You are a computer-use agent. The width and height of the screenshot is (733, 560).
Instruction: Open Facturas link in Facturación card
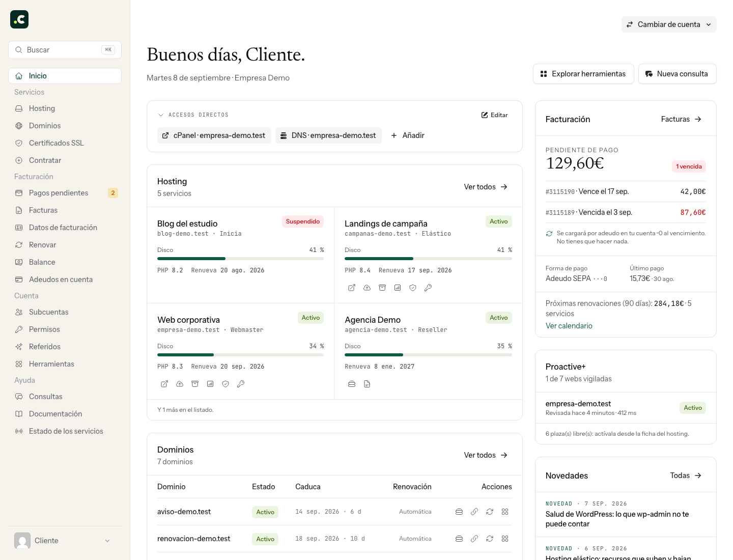(x=681, y=119)
